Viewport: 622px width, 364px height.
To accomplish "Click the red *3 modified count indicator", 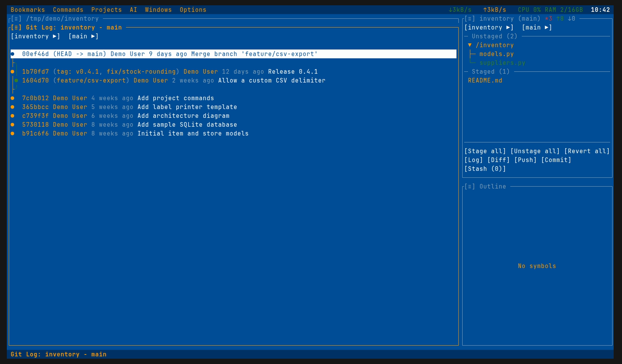I will [549, 19].
